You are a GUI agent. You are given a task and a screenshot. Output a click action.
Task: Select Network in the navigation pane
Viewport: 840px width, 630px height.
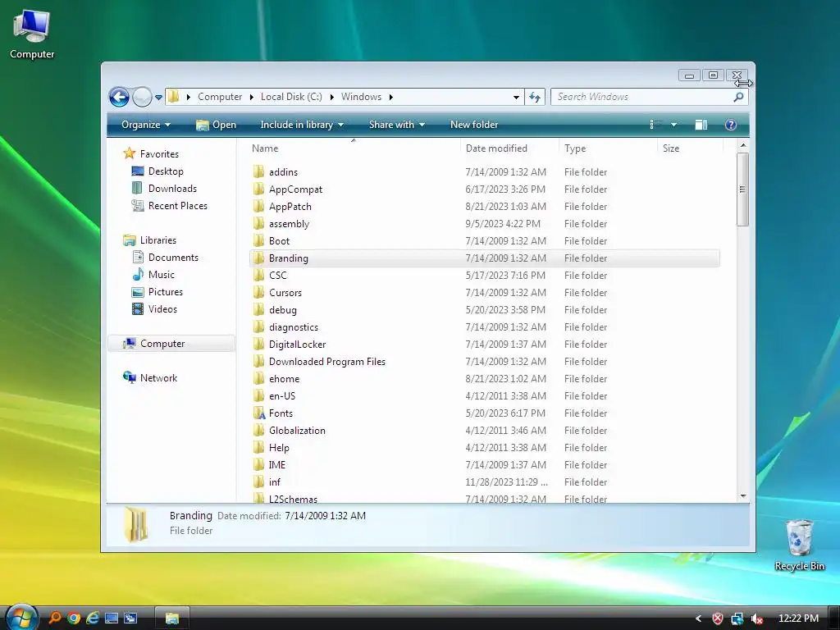(158, 377)
